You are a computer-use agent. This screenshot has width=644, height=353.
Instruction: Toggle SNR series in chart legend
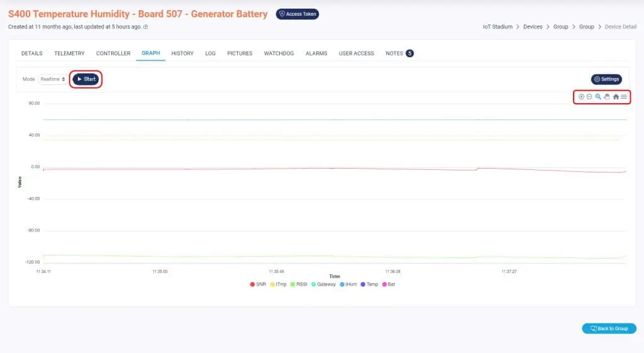257,284
